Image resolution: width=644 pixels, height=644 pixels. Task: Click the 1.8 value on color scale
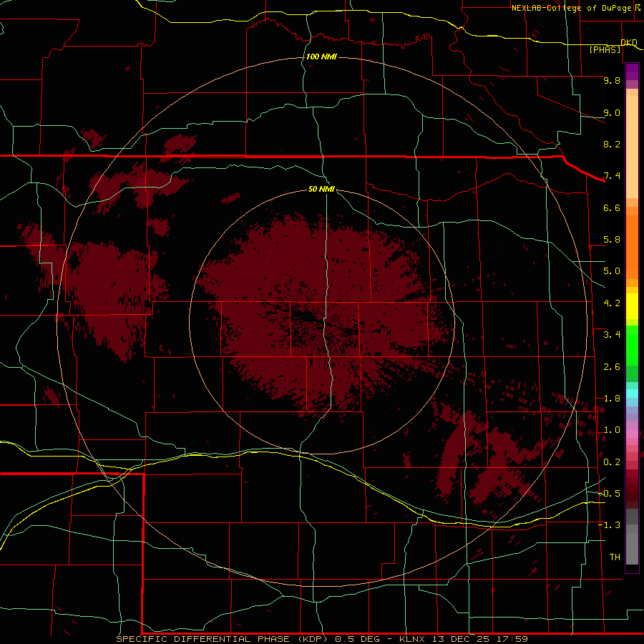(612, 399)
